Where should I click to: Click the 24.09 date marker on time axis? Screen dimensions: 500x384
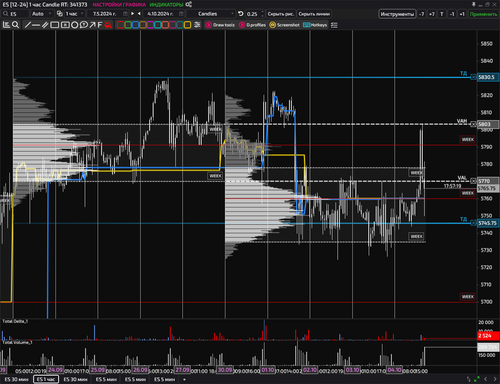(55, 370)
